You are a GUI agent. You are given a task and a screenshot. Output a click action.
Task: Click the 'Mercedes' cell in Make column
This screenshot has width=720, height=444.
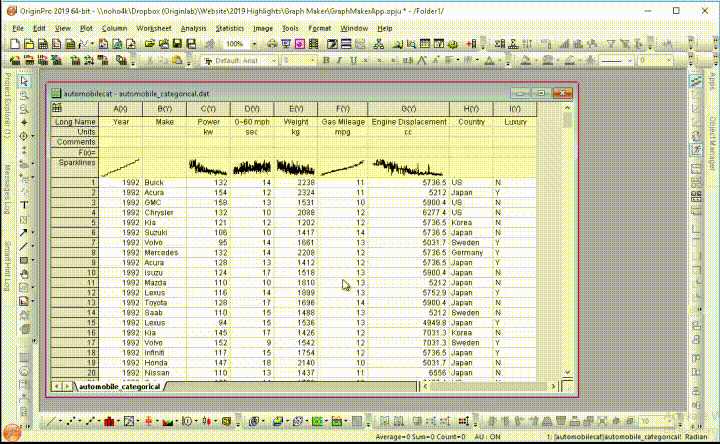[164, 253]
